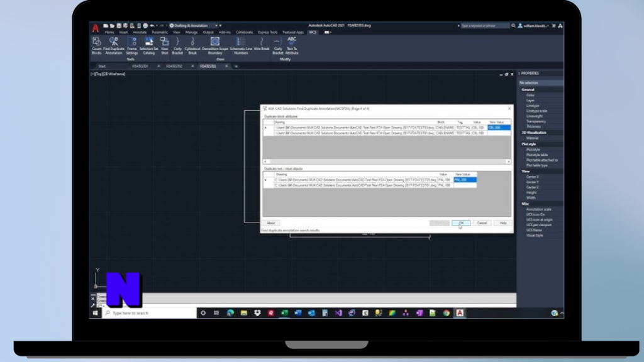Click the View Shot tool
The height and width of the screenshot is (362, 644).
(x=164, y=45)
